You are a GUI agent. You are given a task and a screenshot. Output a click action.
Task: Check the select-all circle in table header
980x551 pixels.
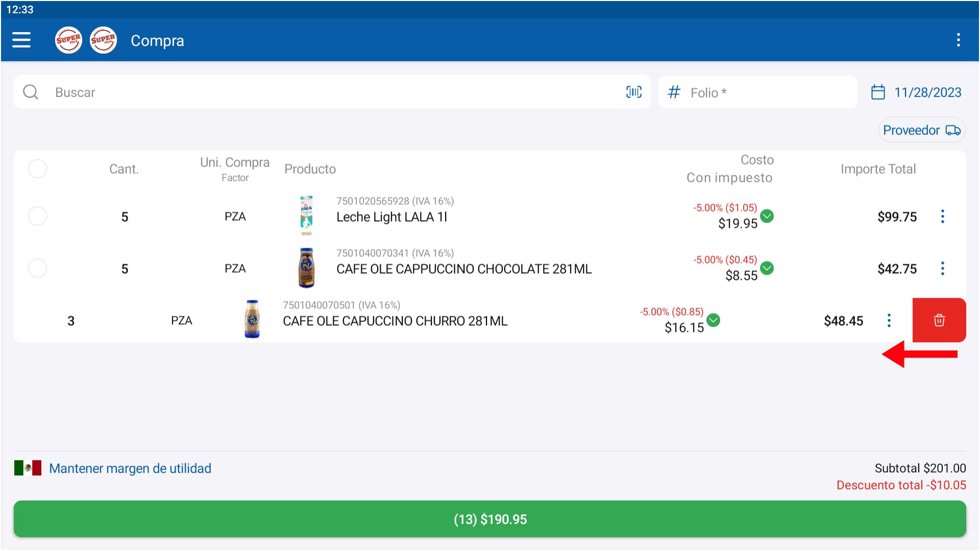pos(37,169)
